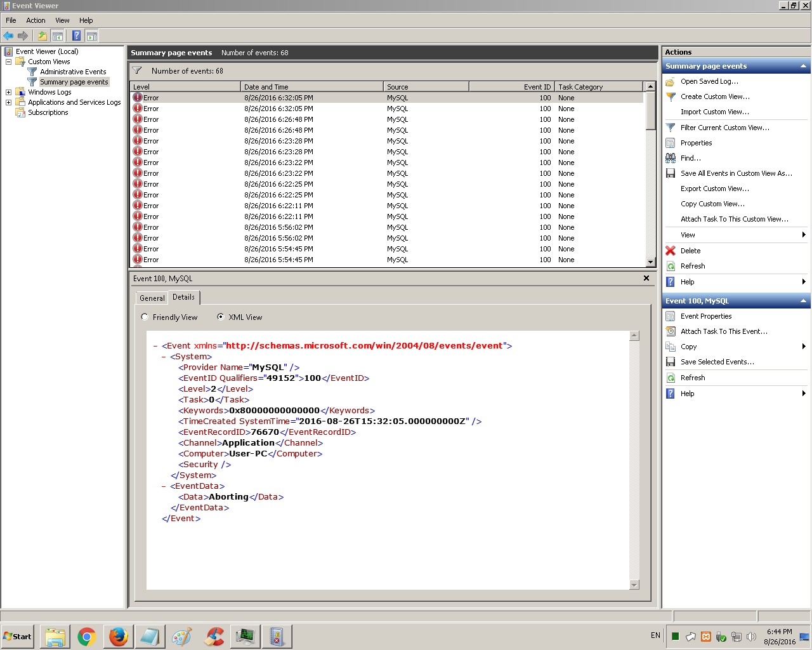Select the XML View radio button
Screen dimensions: 812x650
221,317
